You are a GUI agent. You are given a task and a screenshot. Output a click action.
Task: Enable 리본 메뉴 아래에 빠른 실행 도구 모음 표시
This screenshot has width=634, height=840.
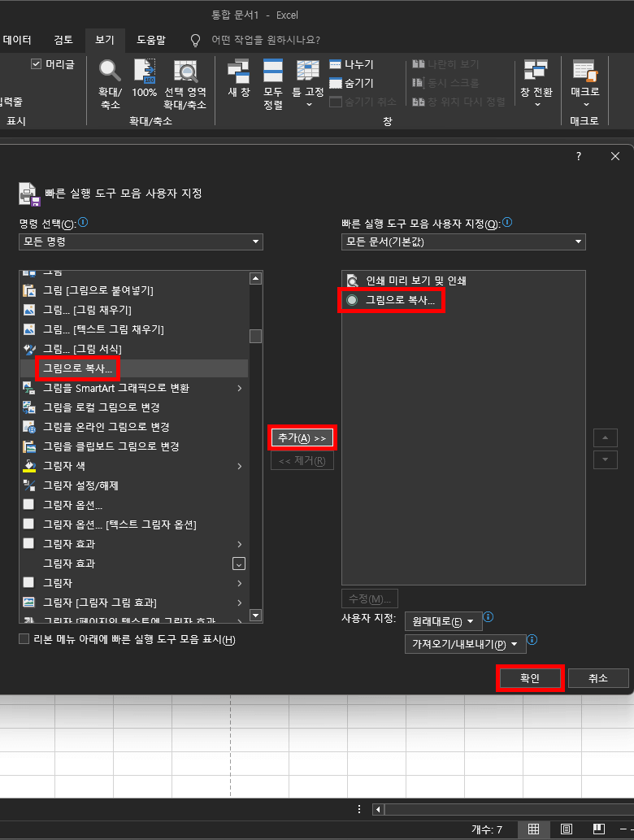pos(24,639)
